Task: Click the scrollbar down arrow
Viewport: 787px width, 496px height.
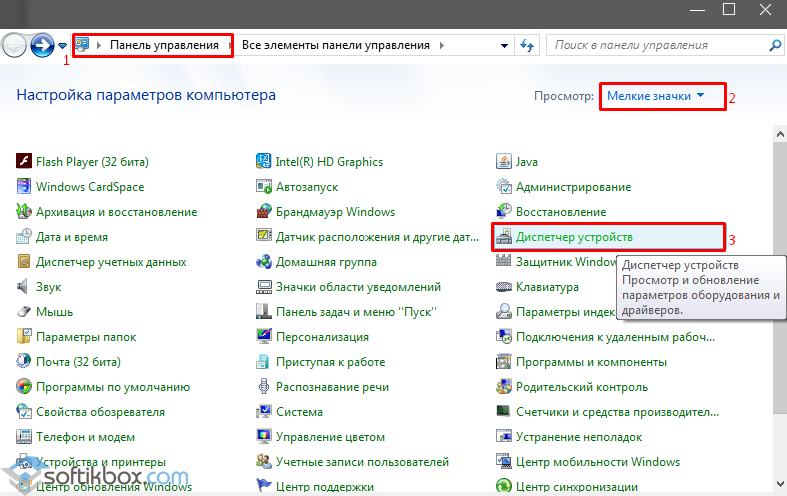Action: pyautogui.click(x=780, y=484)
